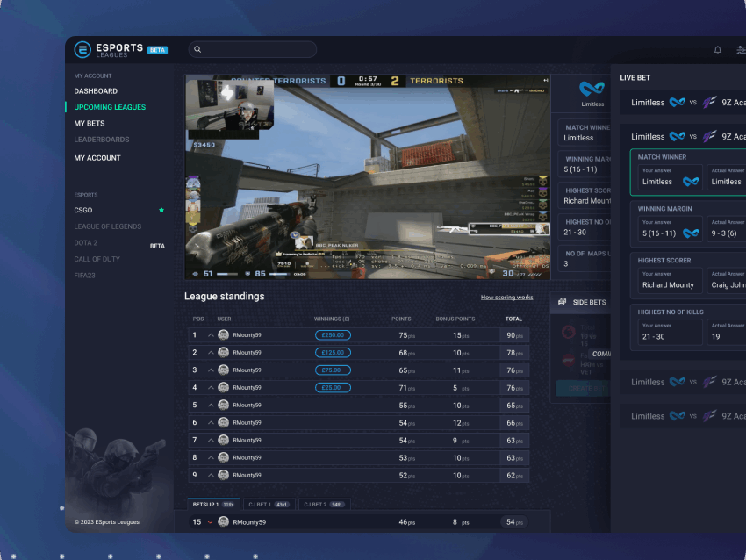746x560 pixels.
Task: Open the notifications bell
Action: pos(718,50)
